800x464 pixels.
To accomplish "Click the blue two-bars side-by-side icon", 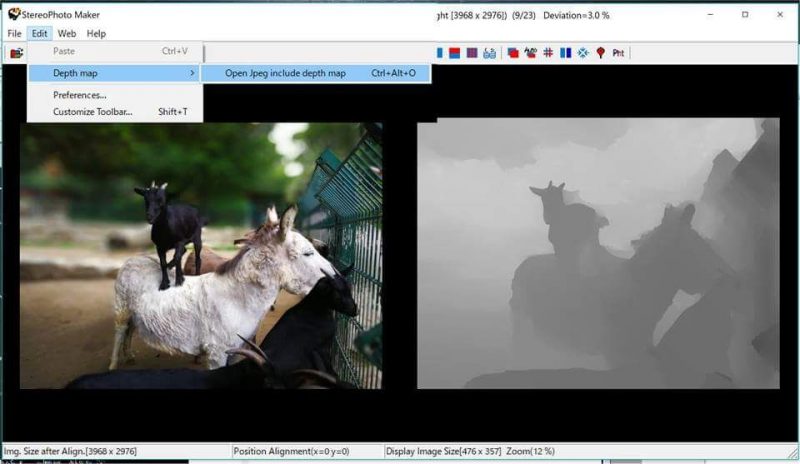I will 565,53.
